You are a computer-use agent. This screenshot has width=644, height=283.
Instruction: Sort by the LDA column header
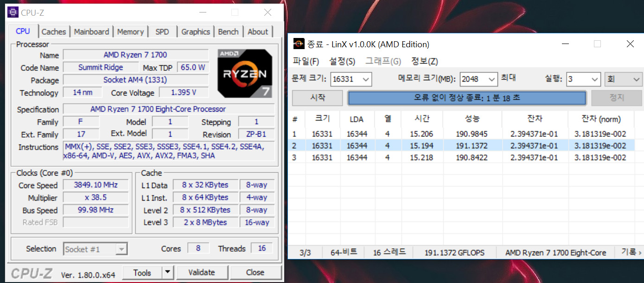click(x=357, y=119)
